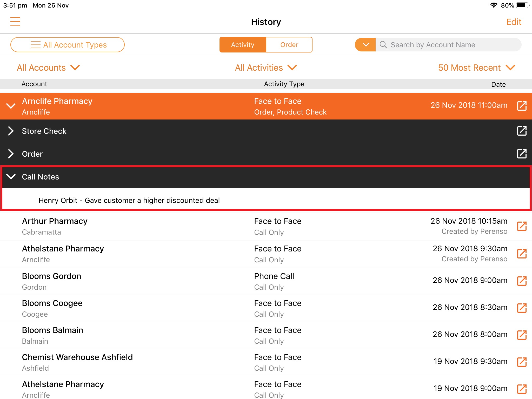Switch to the Activity segment
Viewport: 532px width, 399px height.
(243, 45)
